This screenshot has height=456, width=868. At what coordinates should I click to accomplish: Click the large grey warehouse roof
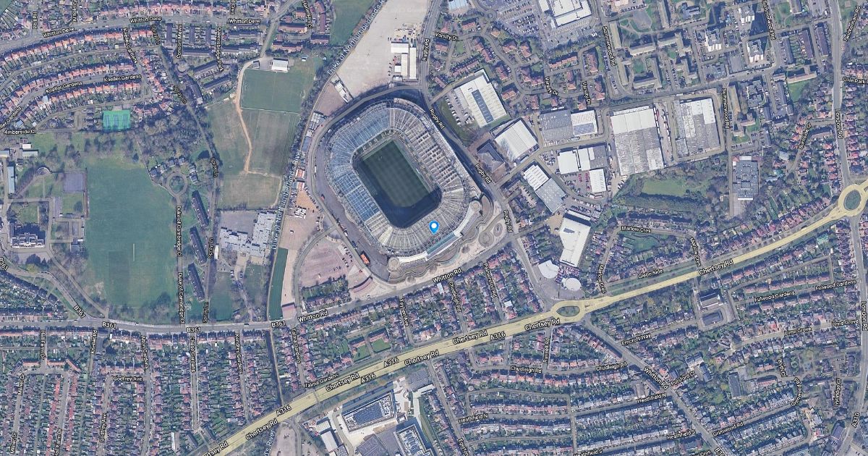click(637, 140)
